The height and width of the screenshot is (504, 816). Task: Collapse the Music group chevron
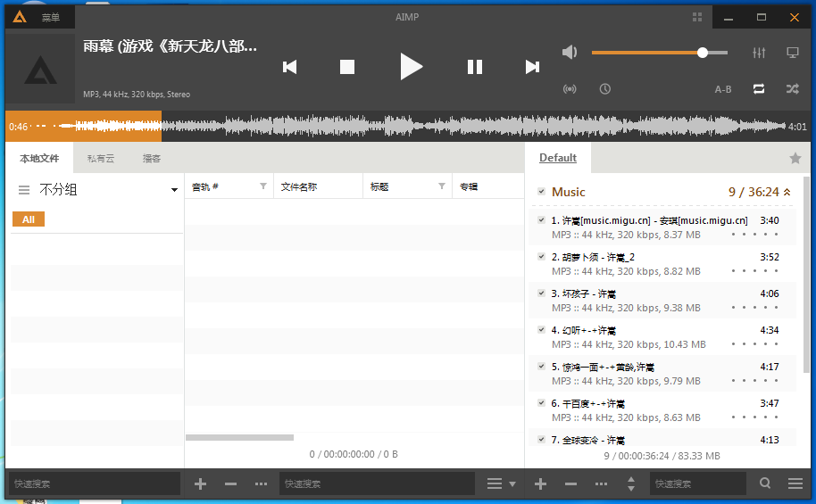[x=787, y=192]
